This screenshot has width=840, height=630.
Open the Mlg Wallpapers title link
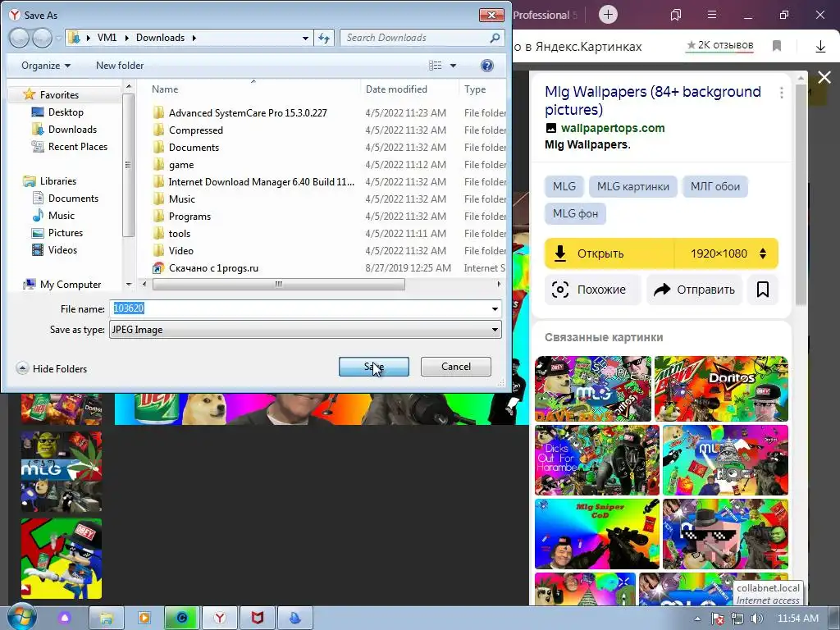pos(652,100)
